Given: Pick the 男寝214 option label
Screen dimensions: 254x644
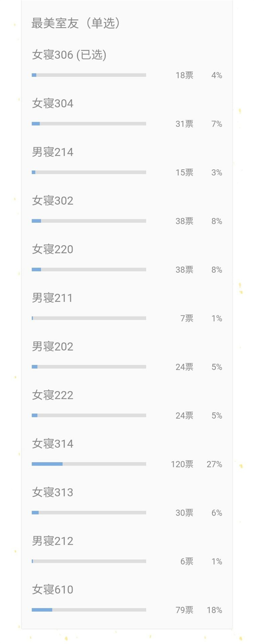Looking at the screenshot, I should coord(53,152).
